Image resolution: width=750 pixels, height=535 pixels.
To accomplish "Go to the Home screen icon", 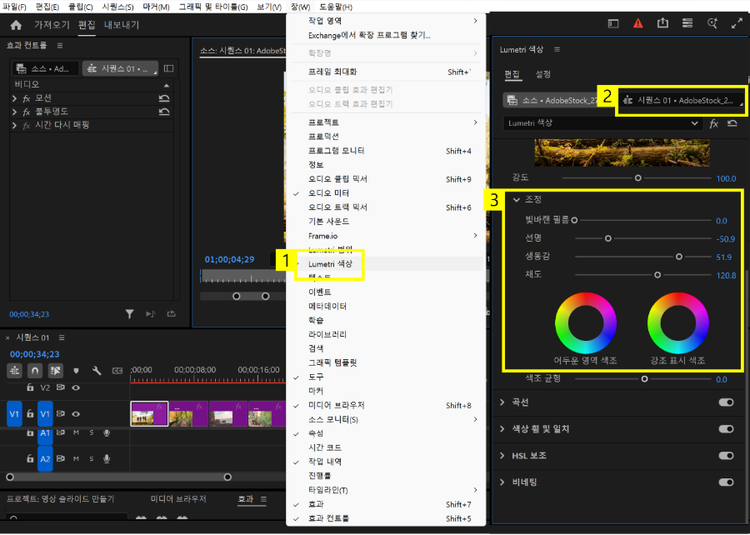I will point(16,25).
